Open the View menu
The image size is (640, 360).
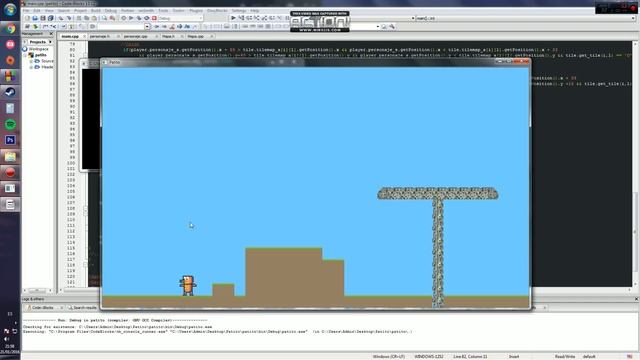point(49,11)
